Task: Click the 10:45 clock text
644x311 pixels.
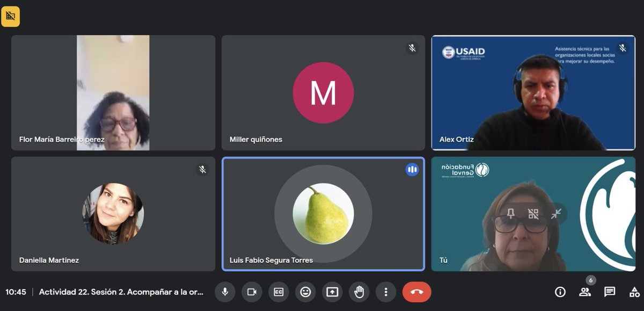Action: 16,292
